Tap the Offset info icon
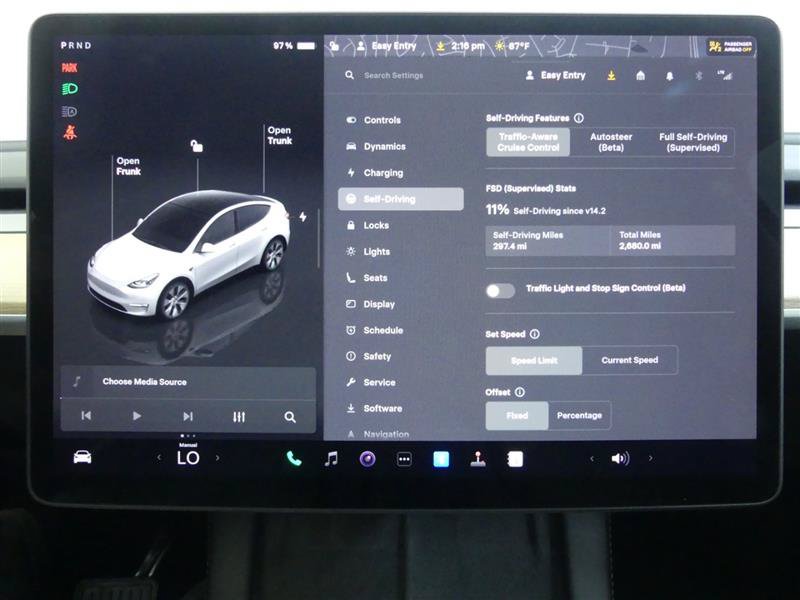 519,392
